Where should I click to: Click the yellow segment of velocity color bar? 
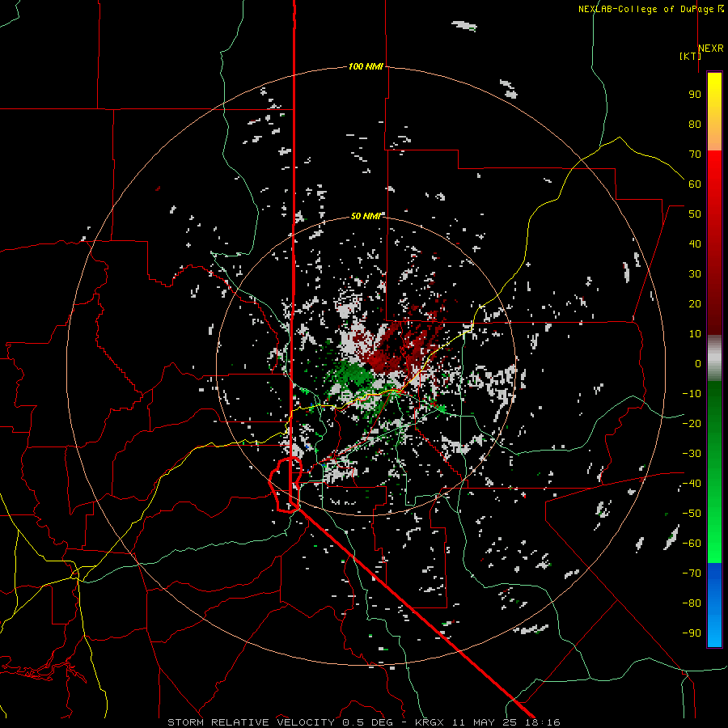pos(714,99)
